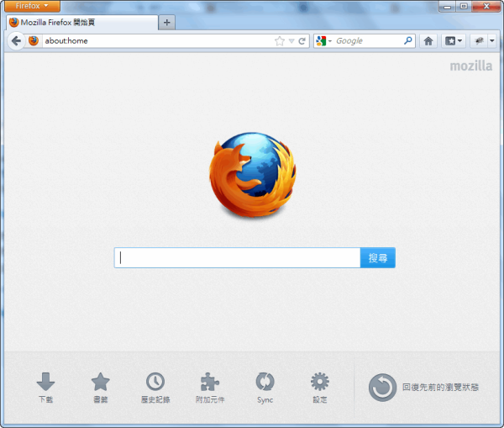Open the Google search engine selector

(323, 41)
